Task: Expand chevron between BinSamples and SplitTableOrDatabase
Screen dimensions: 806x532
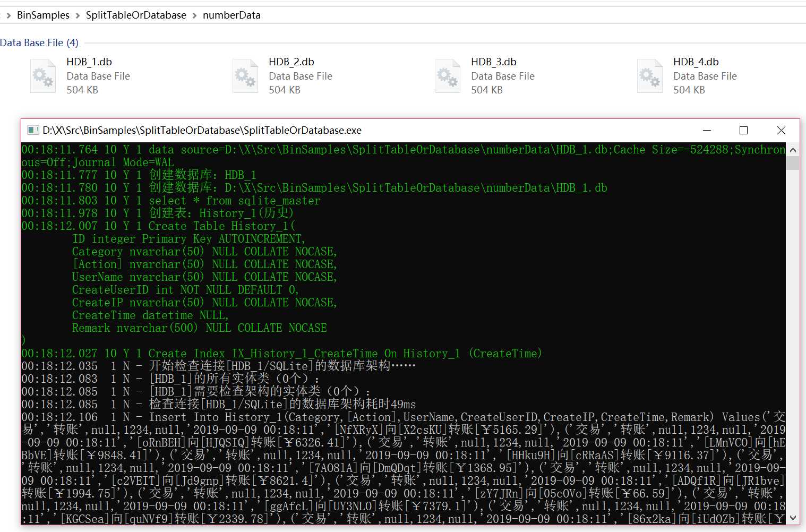Action: 78,15
